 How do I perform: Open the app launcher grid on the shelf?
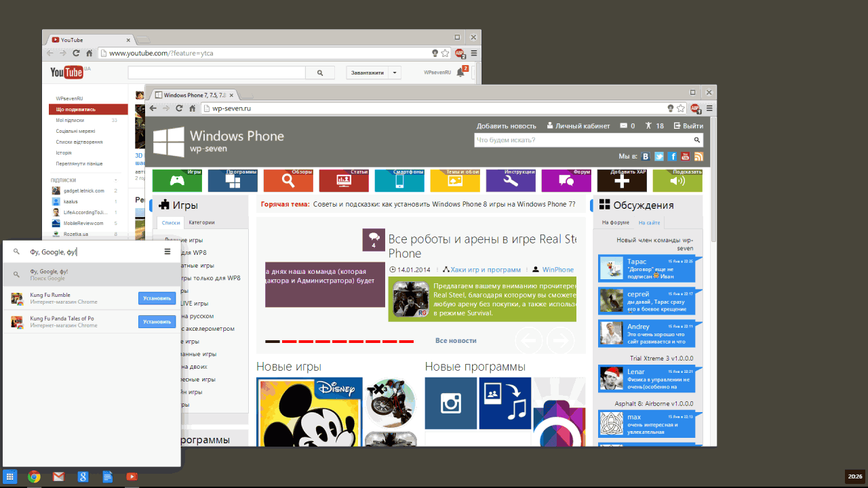coord(9,476)
